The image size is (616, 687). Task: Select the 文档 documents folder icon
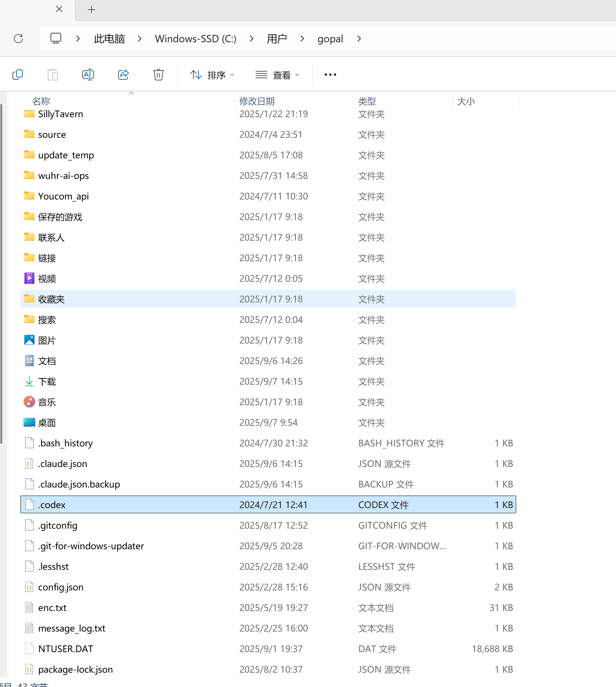pyautogui.click(x=29, y=361)
